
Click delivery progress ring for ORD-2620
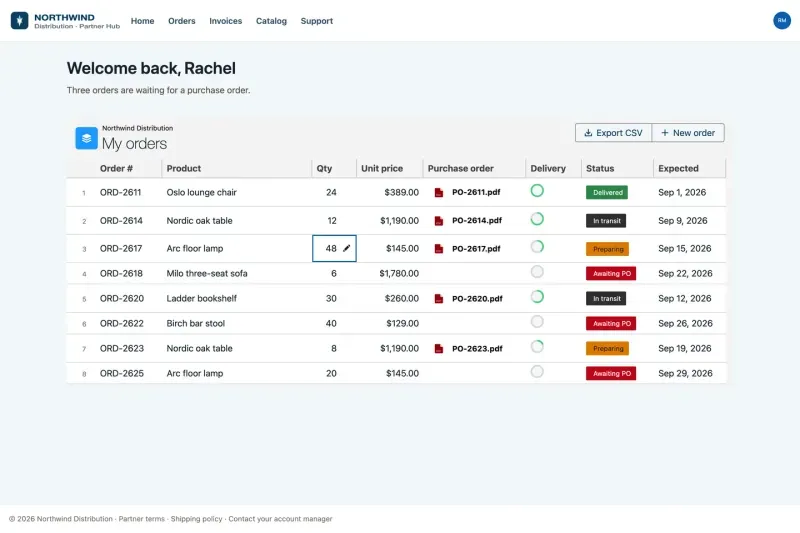537,297
